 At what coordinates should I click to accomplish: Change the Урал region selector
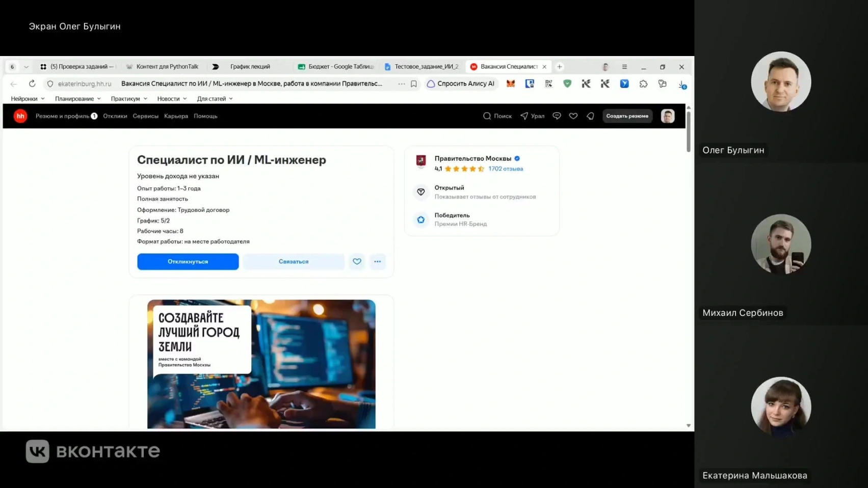click(x=532, y=116)
